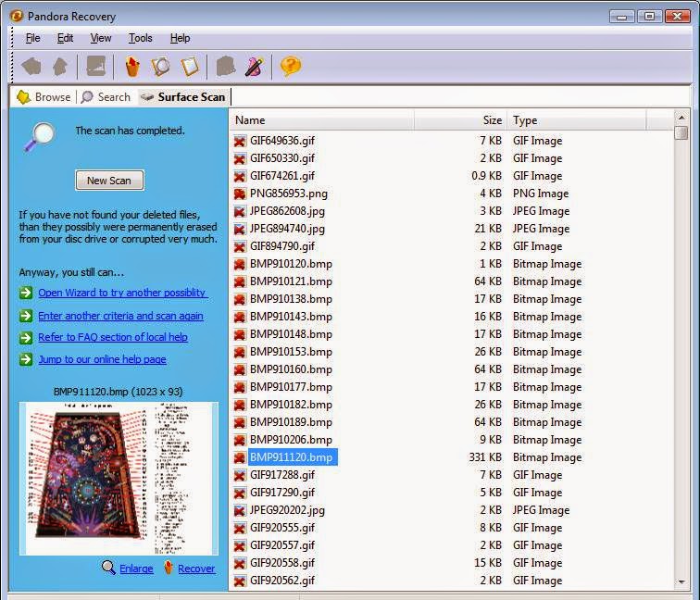
Task: Select file BMP910121.bmp
Action: tap(291, 281)
